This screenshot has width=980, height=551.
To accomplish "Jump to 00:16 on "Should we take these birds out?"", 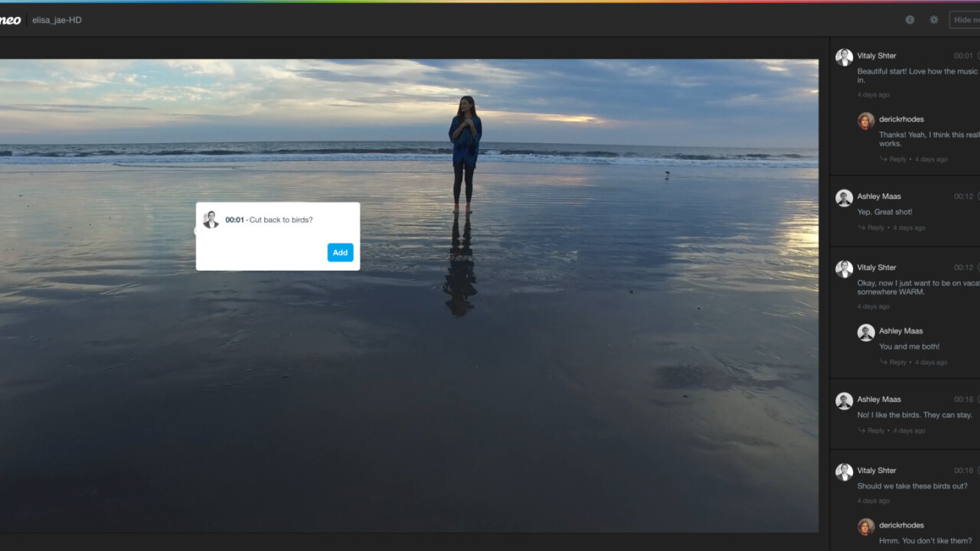I will pos(963,471).
